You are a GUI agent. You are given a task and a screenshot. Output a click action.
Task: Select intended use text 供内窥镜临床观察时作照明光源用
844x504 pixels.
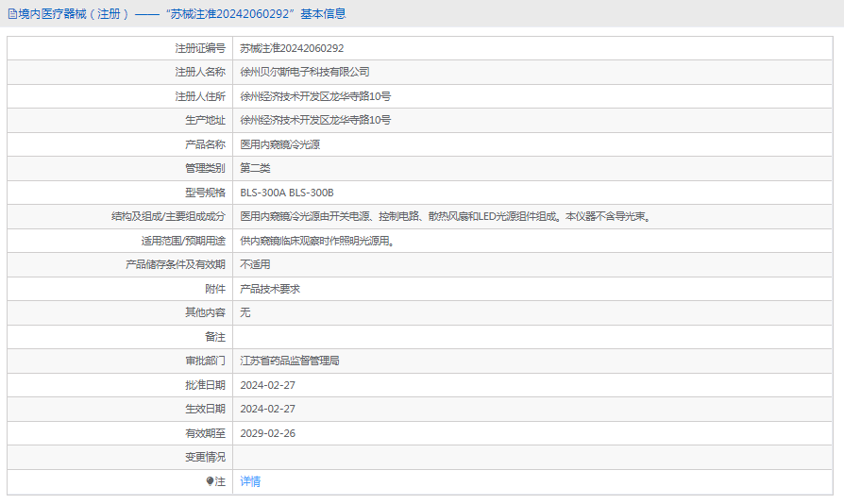(317, 241)
